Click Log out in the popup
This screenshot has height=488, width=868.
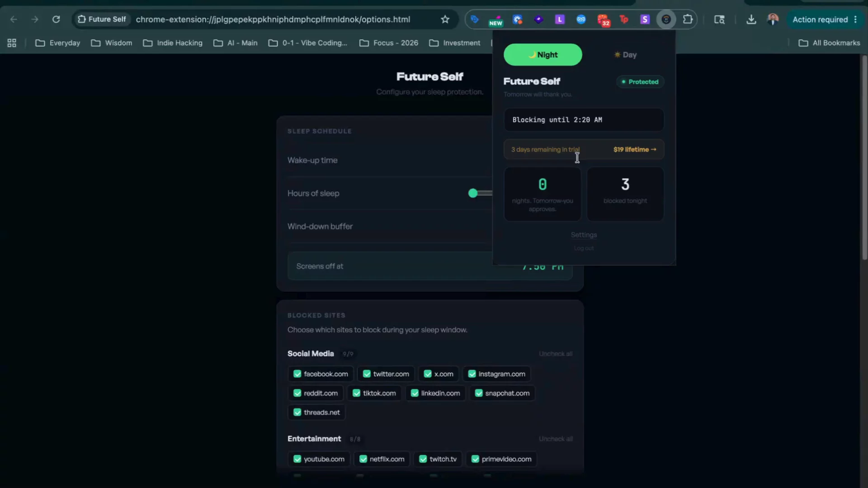pos(584,248)
